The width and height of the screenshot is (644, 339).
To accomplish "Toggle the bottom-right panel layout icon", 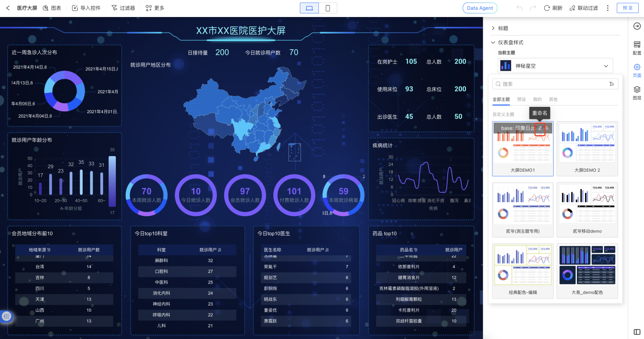I will 637,331.
